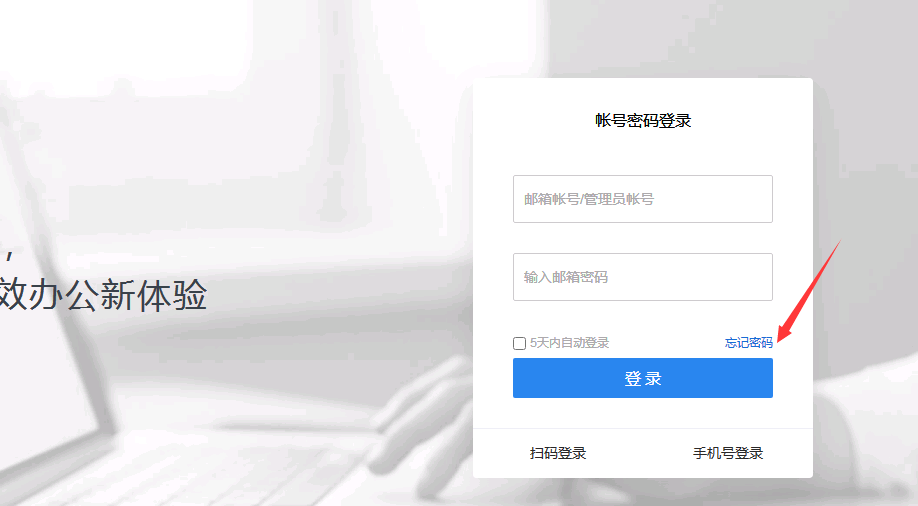The width and height of the screenshot is (918, 506).
Task: Click the red arrow annotation
Action: click(x=809, y=291)
